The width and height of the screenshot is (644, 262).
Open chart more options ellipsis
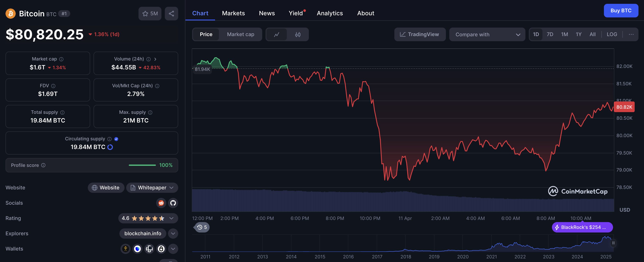[631, 34]
